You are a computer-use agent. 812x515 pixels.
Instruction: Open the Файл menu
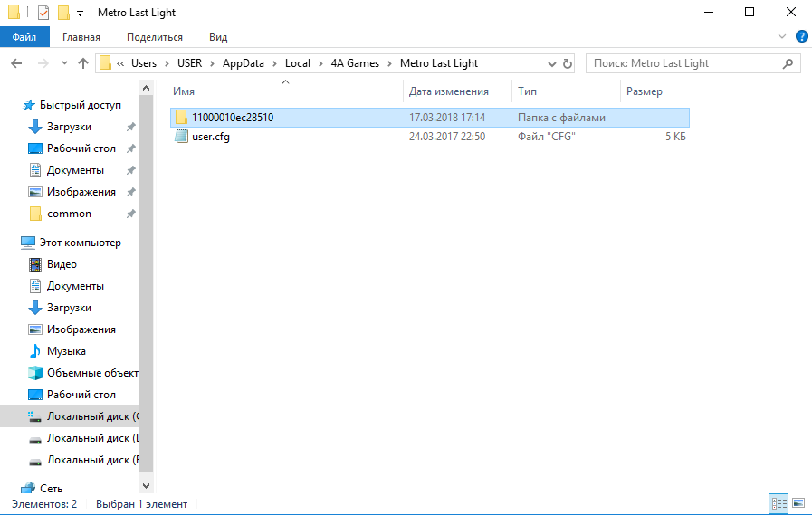24,37
